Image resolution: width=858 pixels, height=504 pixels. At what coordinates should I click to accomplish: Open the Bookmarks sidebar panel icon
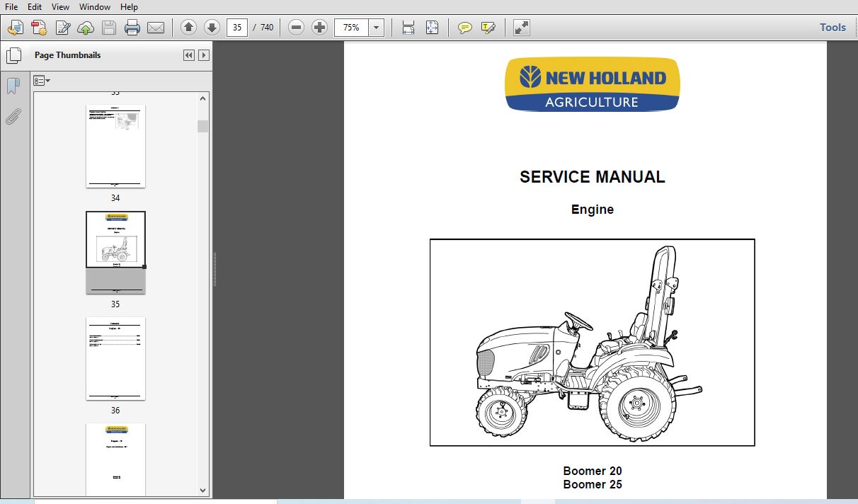(13, 86)
